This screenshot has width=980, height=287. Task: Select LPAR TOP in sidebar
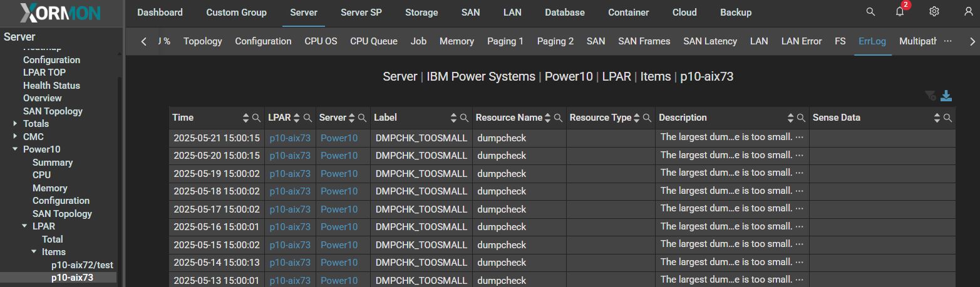[x=44, y=73]
